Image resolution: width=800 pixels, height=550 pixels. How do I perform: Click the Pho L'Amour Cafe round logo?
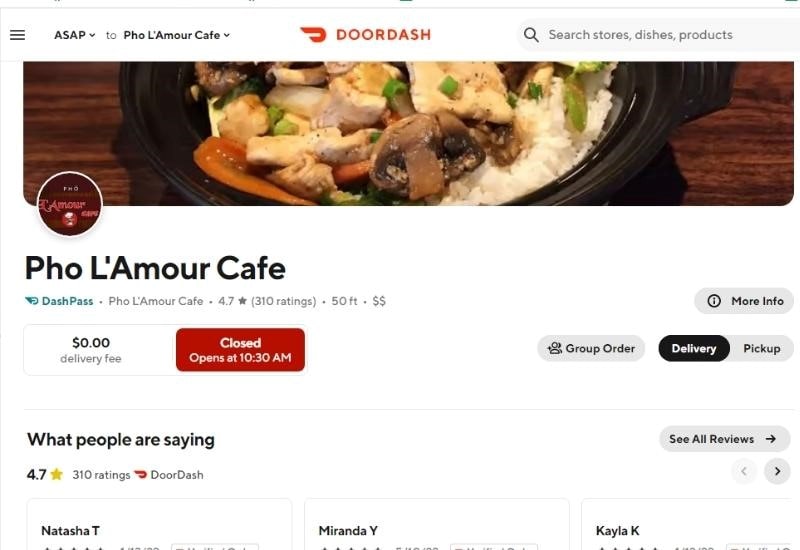pyautogui.click(x=70, y=204)
